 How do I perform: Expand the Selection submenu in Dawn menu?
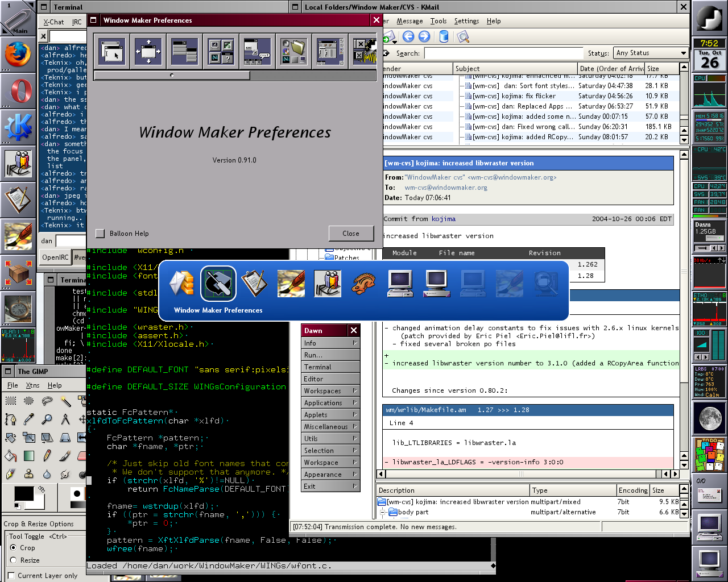point(330,451)
